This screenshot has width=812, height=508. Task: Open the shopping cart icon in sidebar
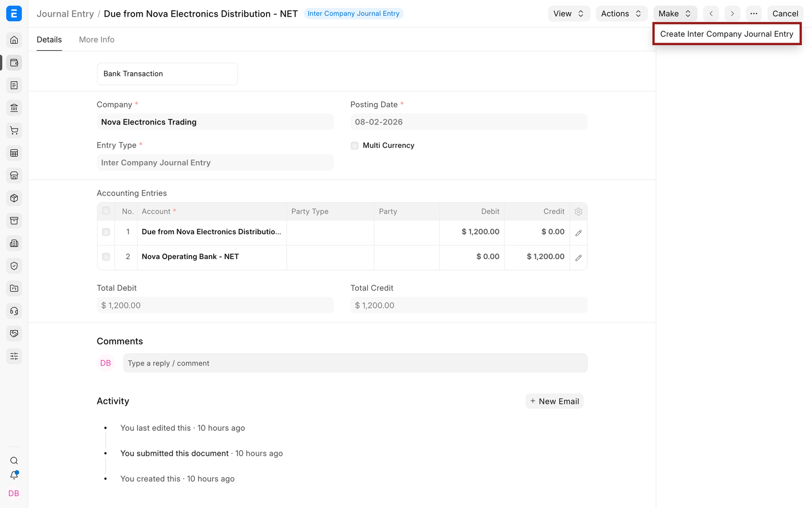(14, 131)
